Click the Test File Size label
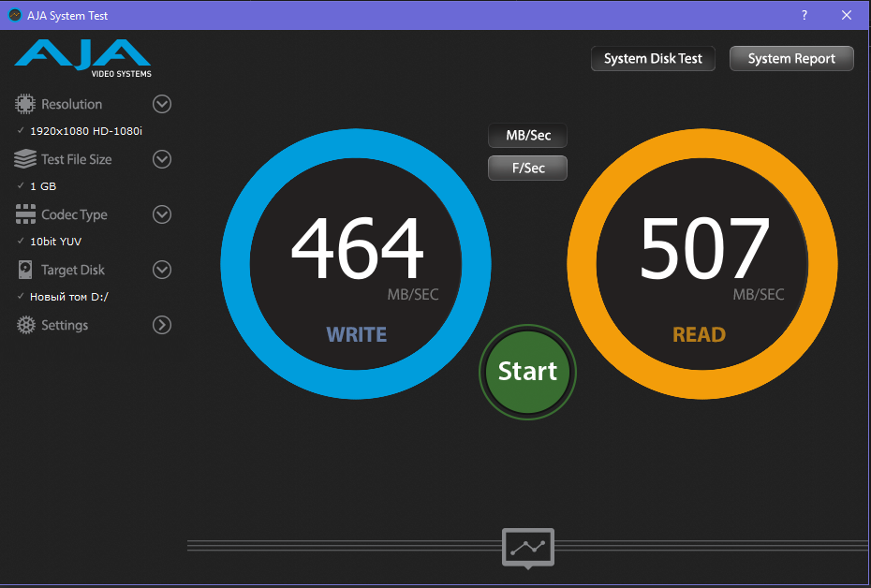The image size is (871, 588). pyautogui.click(x=77, y=159)
